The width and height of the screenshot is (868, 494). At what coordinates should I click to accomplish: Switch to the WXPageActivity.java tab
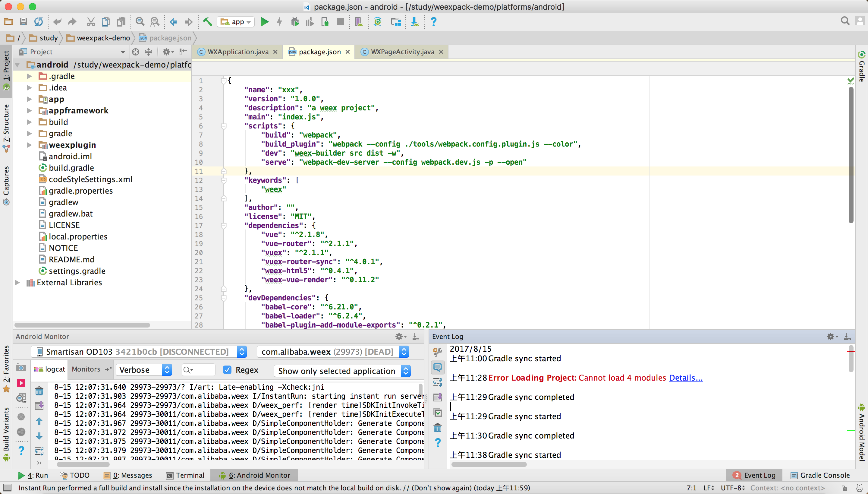point(402,52)
